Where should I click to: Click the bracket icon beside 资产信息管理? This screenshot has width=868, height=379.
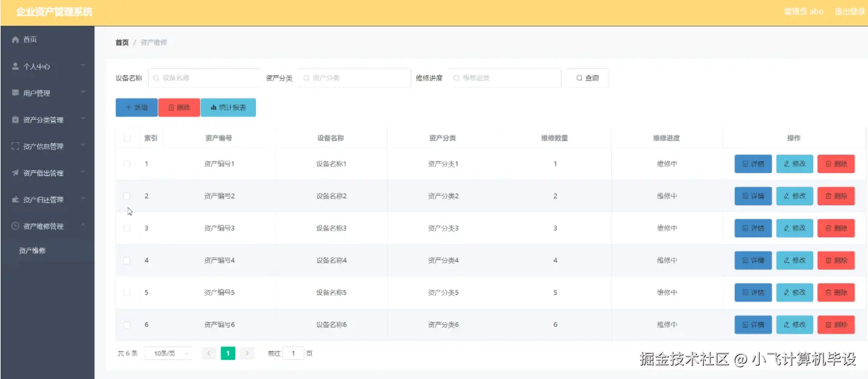pos(16,147)
